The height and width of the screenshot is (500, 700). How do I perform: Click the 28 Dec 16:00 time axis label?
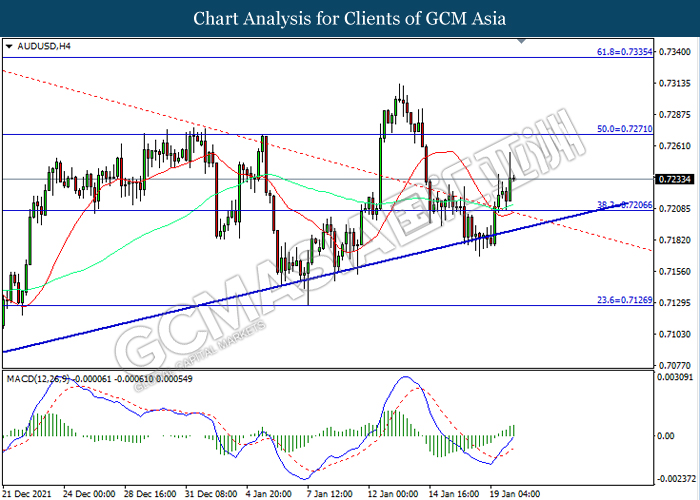[150, 494]
